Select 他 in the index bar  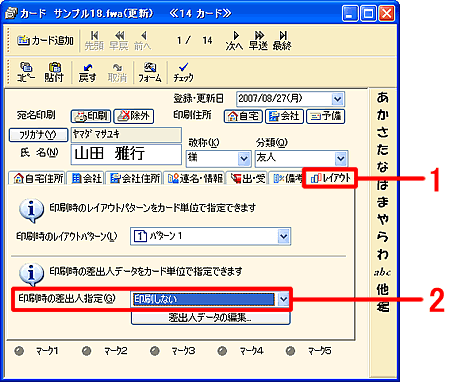click(x=383, y=289)
